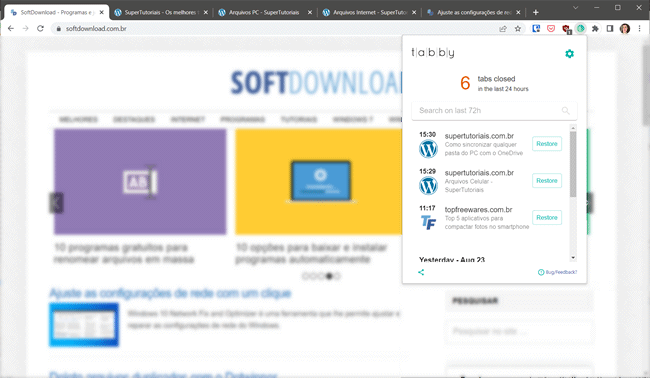The height and width of the screenshot is (378, 650).
Task: Open the PROGRAMAS site menu item
Action: (243, 119)
